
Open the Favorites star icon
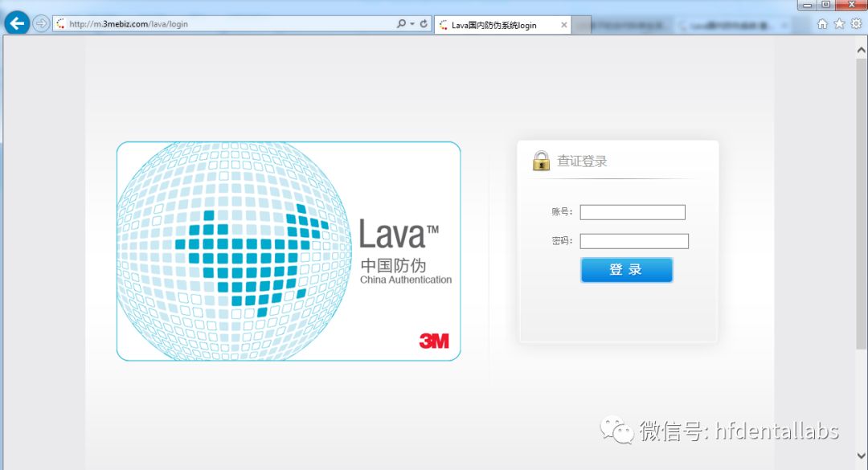tap(839, 24)
